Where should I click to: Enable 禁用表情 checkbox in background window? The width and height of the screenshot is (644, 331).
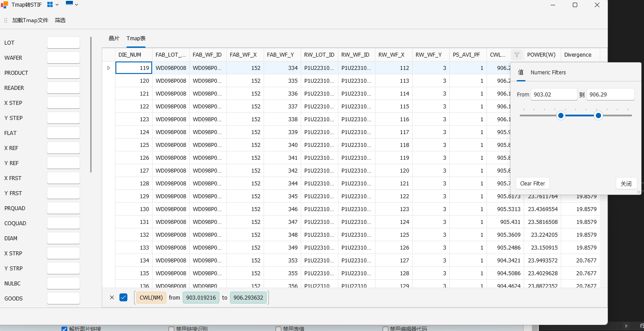(278, 329)
